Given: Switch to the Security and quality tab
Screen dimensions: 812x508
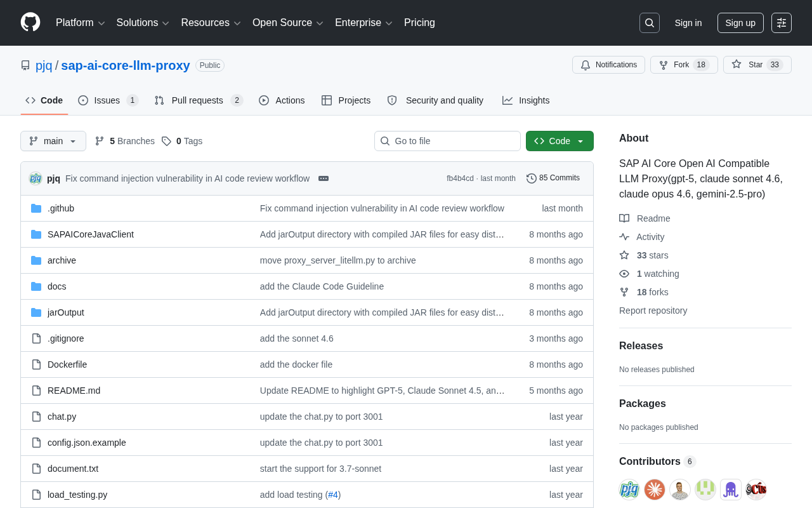Looking at the screenshot, I should (435, 100).
